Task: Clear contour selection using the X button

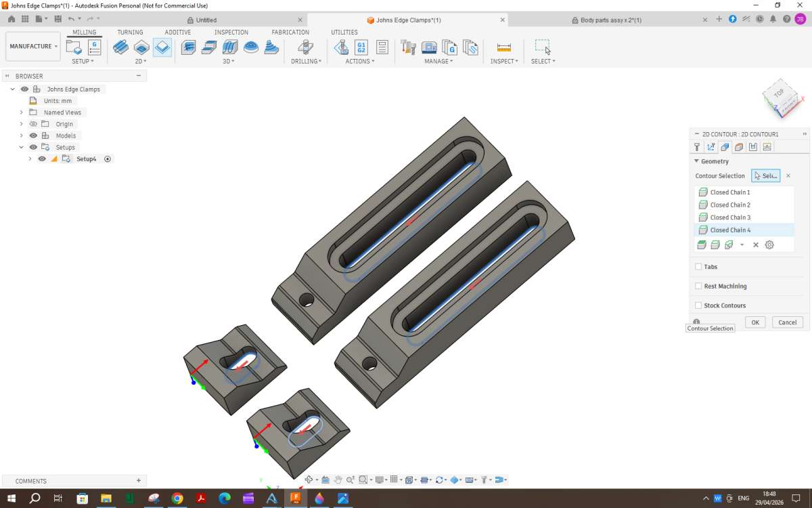Action: [x=788, y=175]
